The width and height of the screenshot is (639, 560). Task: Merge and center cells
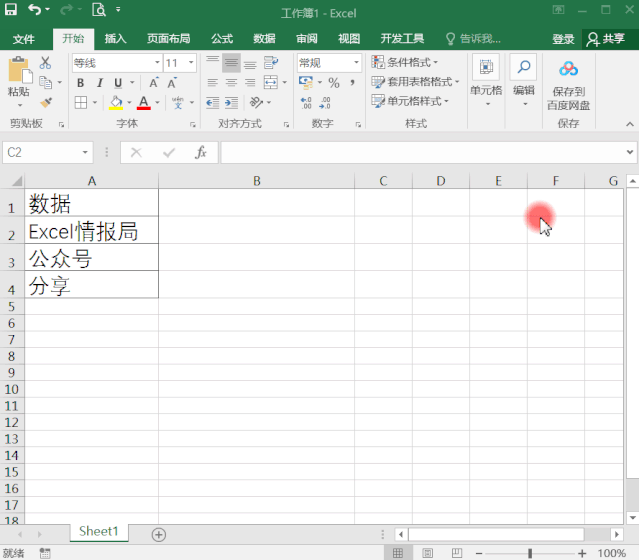click(x=271, y=82)
